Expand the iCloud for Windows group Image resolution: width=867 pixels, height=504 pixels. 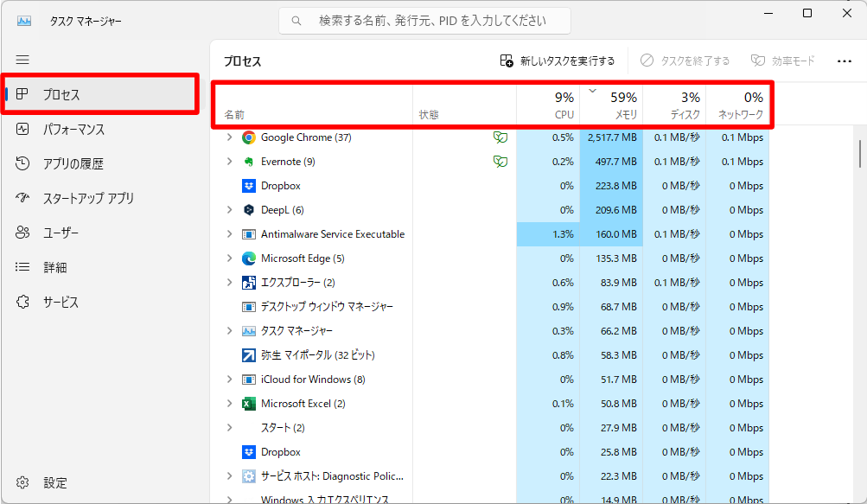click(x=229, y=380)
